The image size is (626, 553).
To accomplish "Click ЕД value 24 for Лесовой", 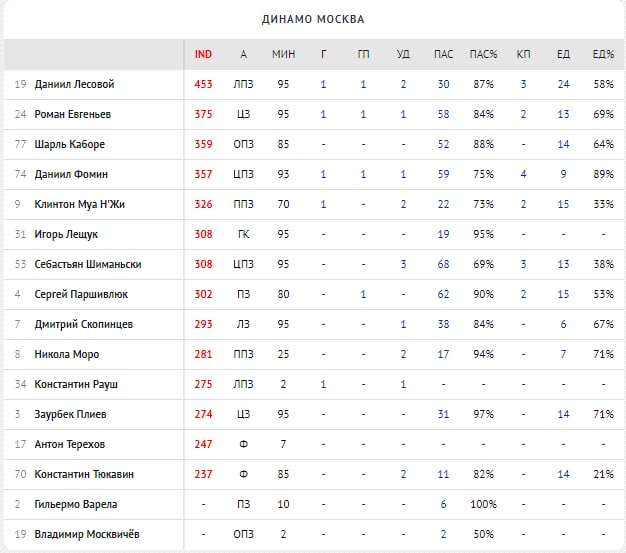I will coord(563,84).
